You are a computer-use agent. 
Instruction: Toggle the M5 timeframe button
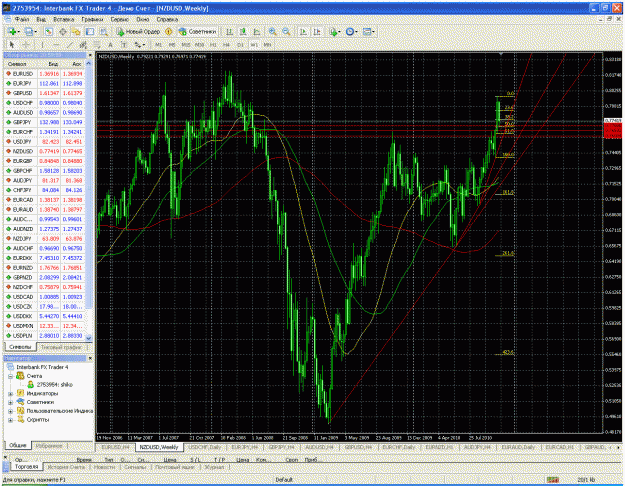click(x=172, y=45)
